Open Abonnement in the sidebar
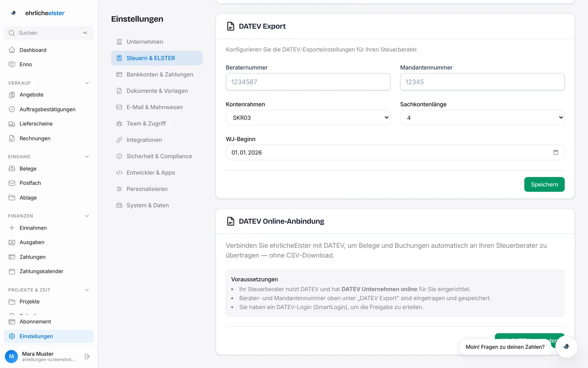The height and width of the screenshot is (368, 588). coord(49,322)
